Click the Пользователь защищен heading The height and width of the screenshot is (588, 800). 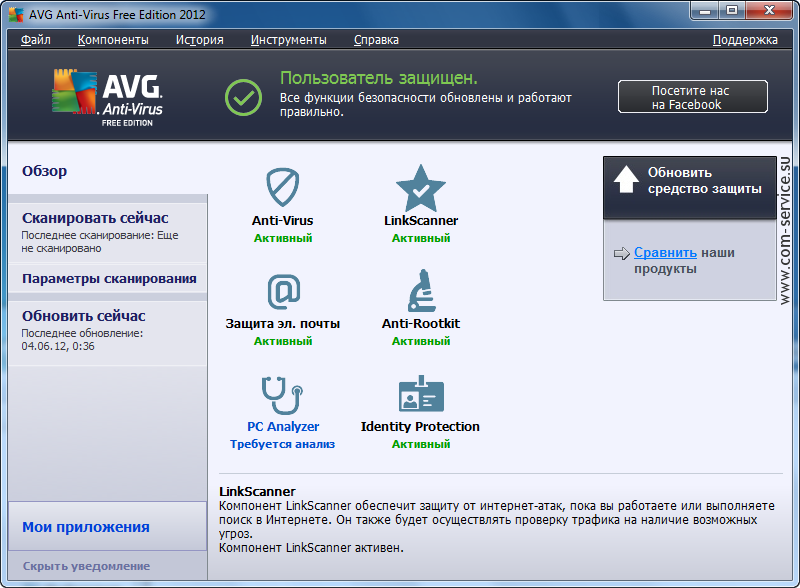379,78
